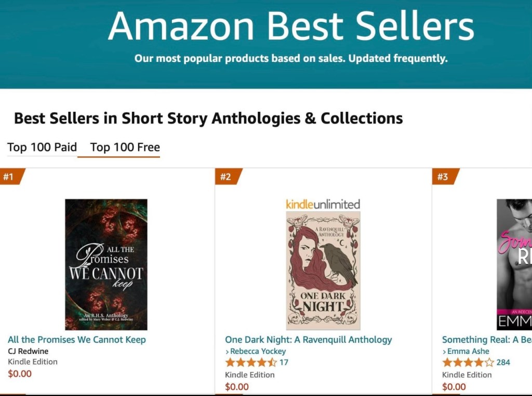Switch to Top 100 Paid tab
This screenshot has height=396, width=532.
[42, 147]
